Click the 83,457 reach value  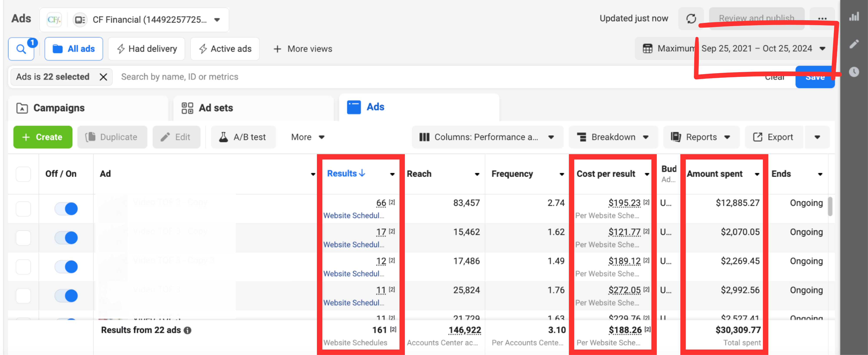[x=466, y=203]
